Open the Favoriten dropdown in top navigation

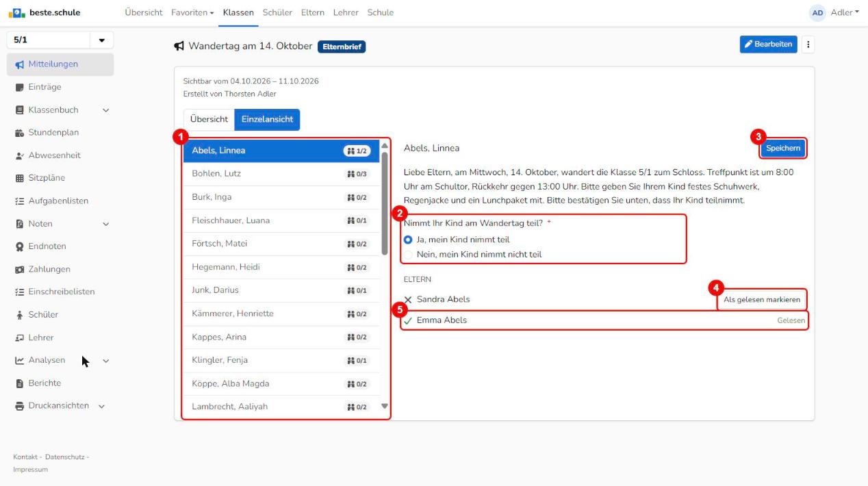tap(192, 12)
